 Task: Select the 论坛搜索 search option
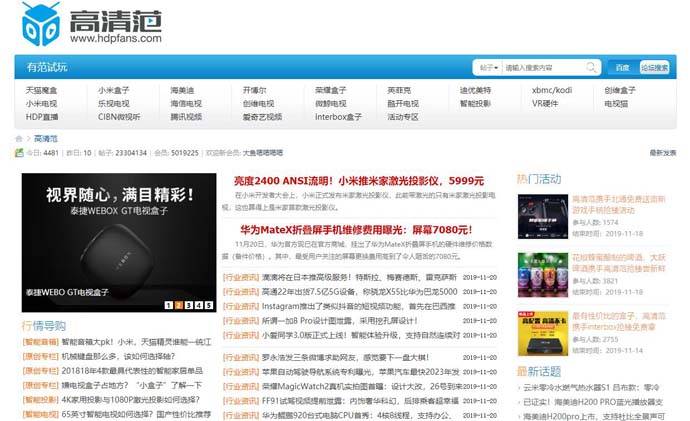(654, 68)
